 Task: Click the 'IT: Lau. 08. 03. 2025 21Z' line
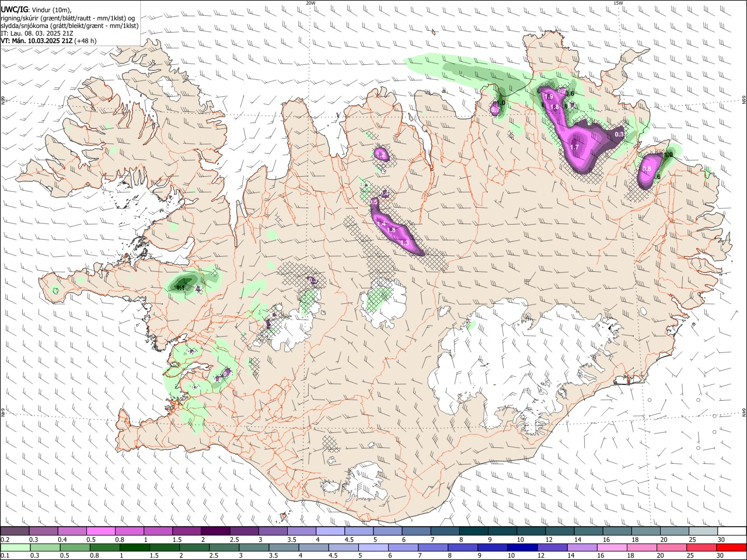click(x=37, y=33)
